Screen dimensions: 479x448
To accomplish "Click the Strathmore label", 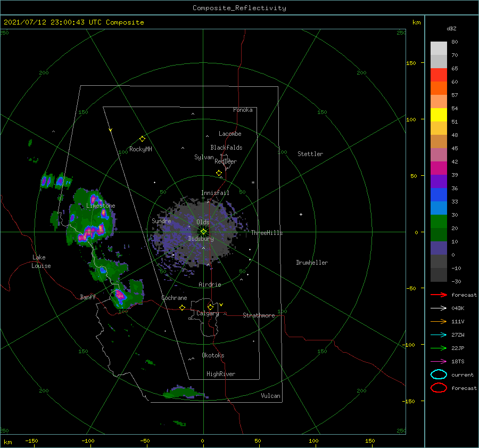I will click(259, 315).
